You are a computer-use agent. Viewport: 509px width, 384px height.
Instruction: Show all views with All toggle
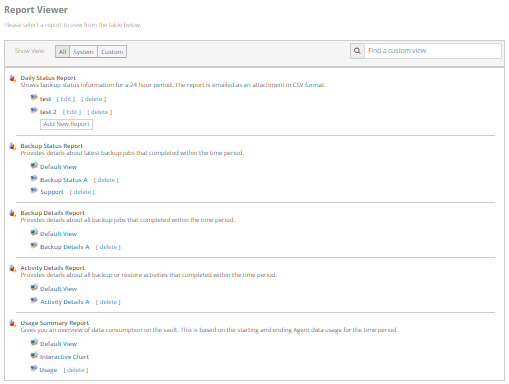pyautogui.click(x=62, y=52)
